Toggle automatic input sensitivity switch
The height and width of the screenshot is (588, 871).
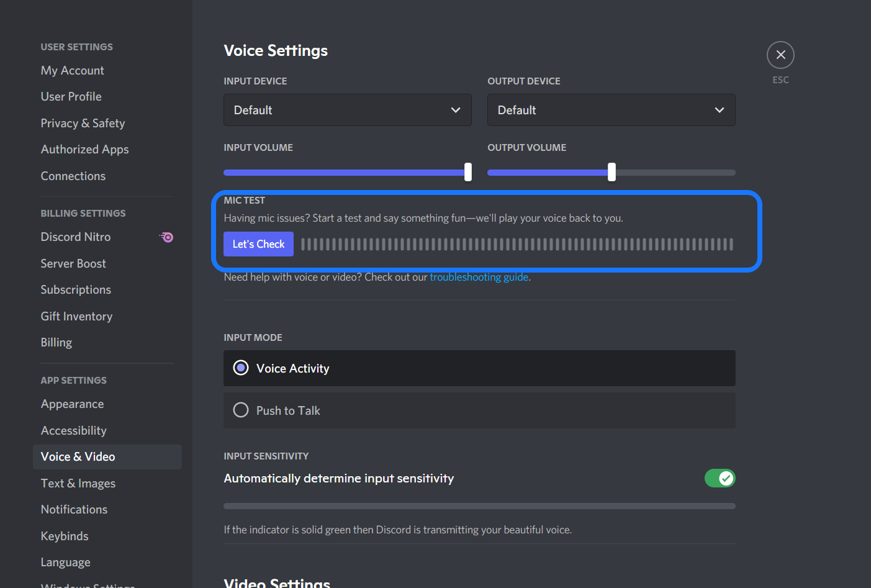coord(720,478)
